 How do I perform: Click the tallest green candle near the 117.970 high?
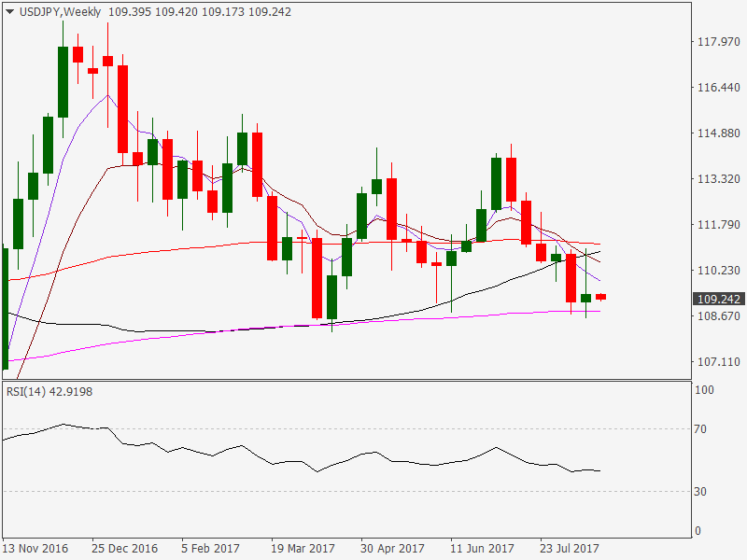coord(63,82)
